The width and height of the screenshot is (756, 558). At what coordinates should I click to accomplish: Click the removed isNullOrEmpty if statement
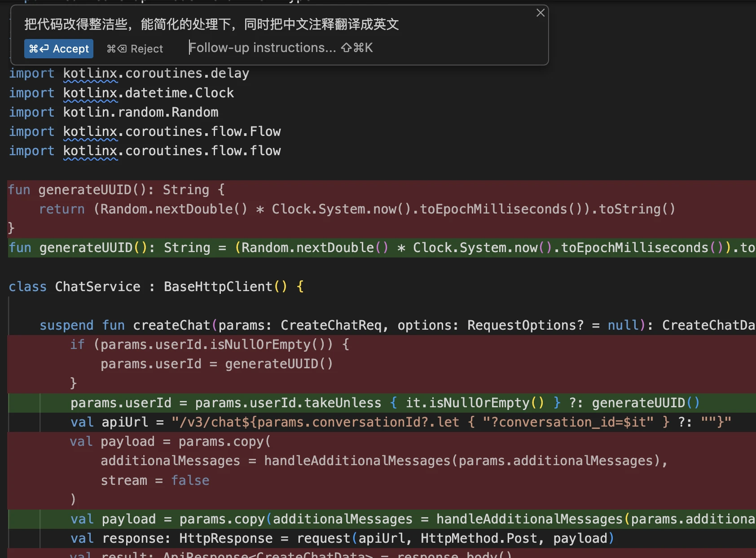[209, 344]
